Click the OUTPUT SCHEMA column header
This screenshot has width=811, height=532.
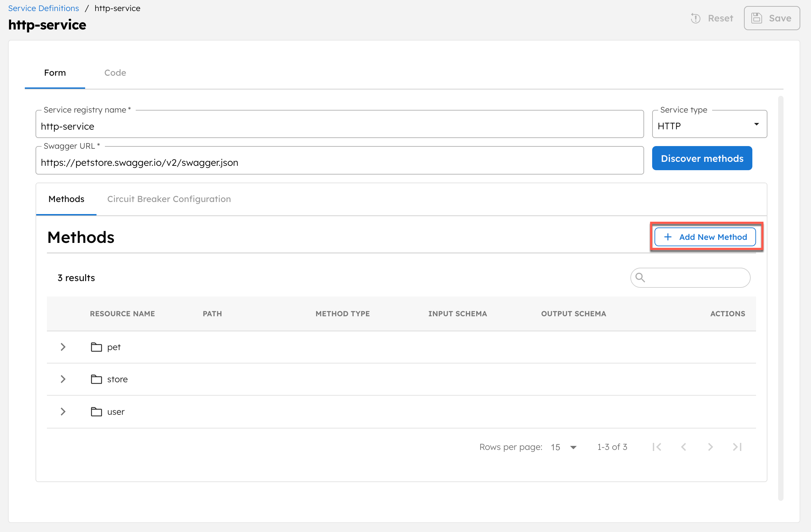pos(573,314)
